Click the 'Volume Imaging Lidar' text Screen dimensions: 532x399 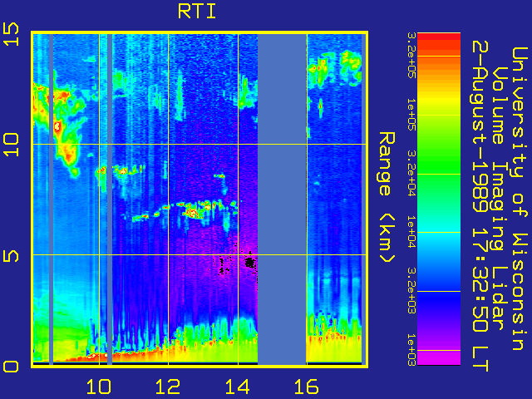(x=500, y=198)
